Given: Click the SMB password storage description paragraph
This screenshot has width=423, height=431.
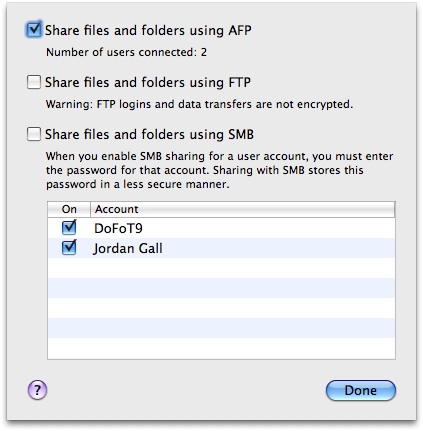Looking at the screenshot, I should point(219,170).
